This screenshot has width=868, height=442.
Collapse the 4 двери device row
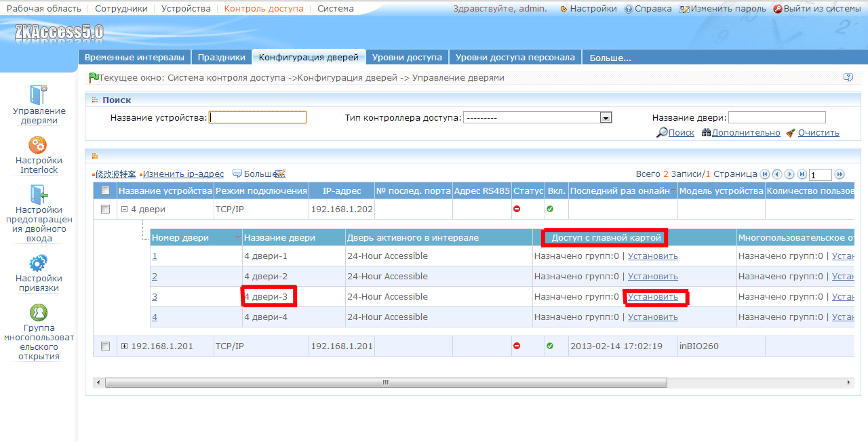point(124,209)
